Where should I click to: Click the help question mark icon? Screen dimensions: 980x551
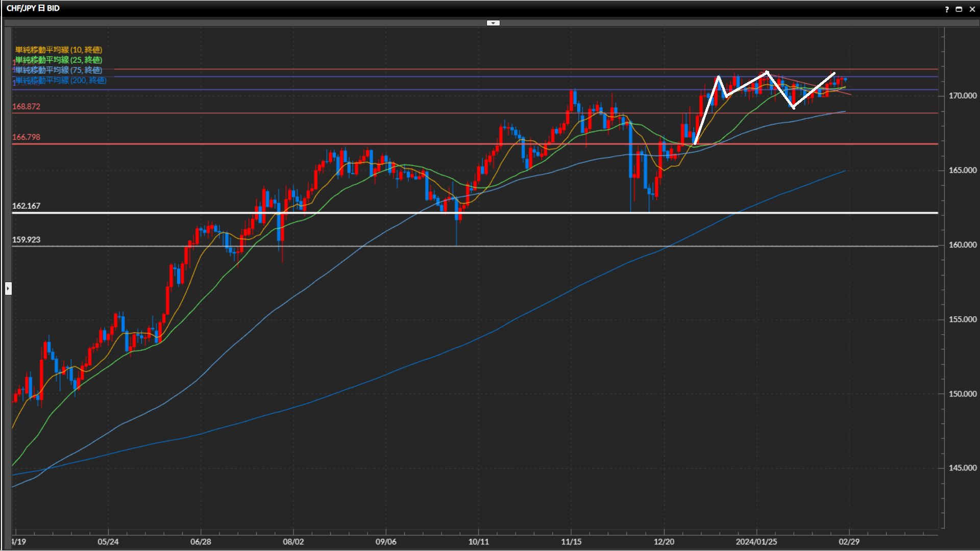click(947, 9)
